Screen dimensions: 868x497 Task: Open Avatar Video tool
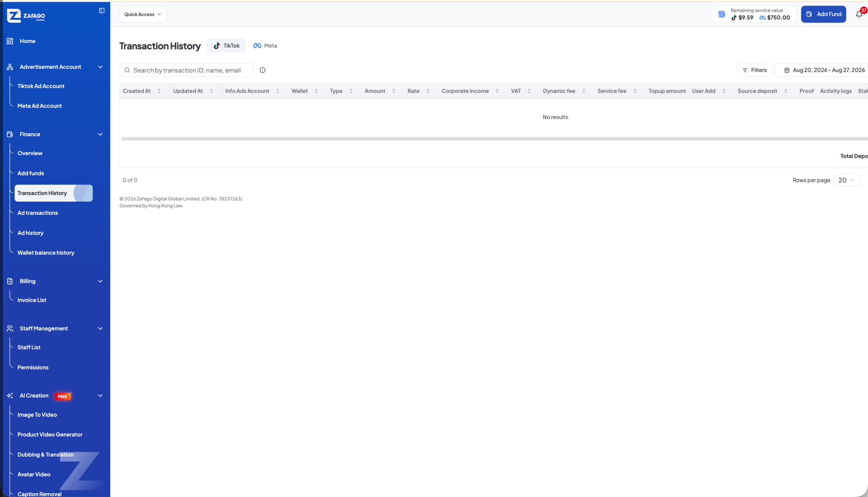[x=34, y=475]
